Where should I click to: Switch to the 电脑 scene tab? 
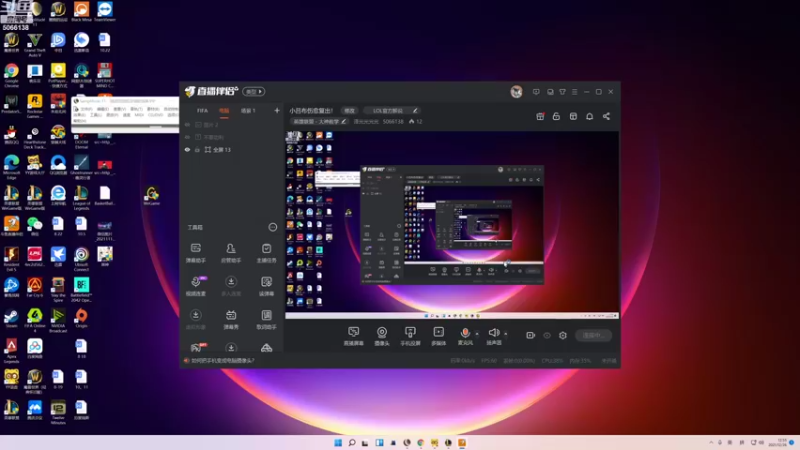point(224,111)
